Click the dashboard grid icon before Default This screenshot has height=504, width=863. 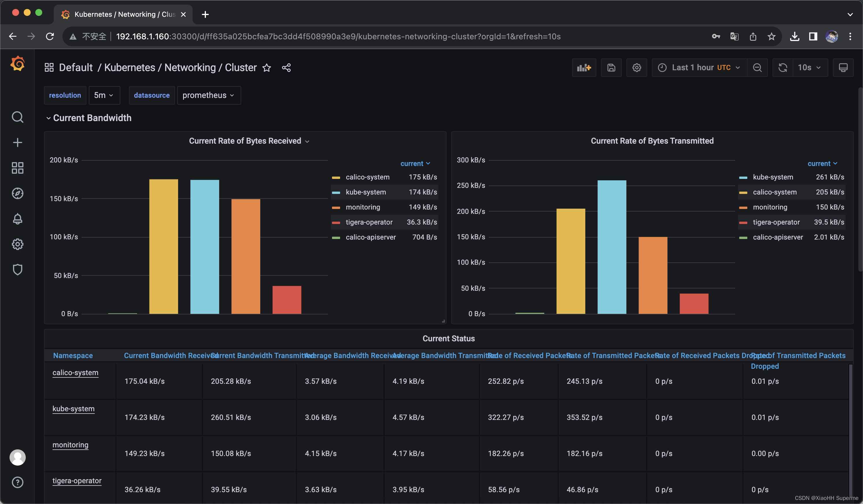click(x=49, y=67)
